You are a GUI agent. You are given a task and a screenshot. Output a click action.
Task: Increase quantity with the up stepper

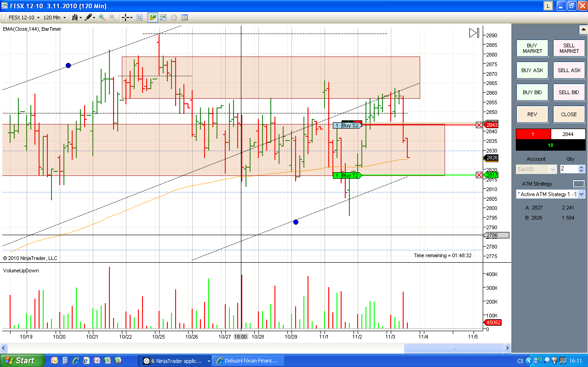[x=582, y=167]
